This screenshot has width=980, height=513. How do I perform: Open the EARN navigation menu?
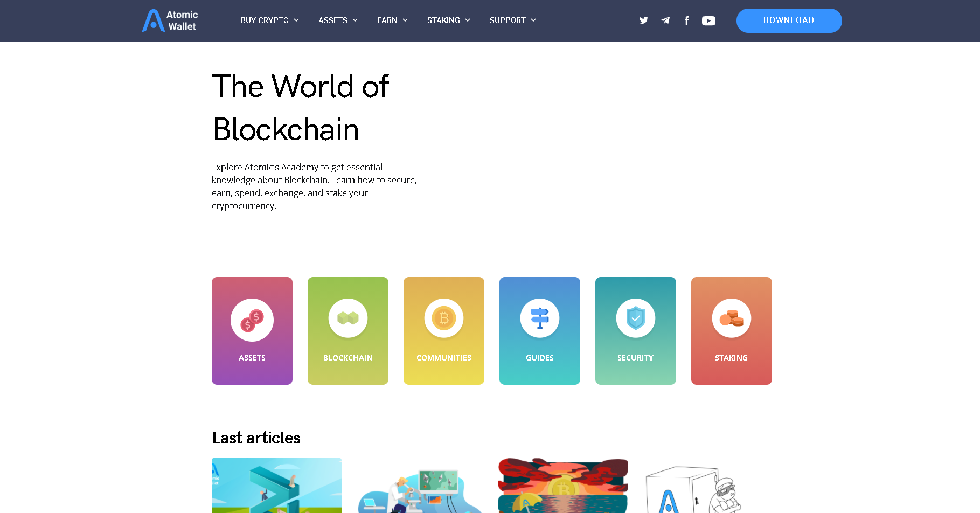coord(387,20)
